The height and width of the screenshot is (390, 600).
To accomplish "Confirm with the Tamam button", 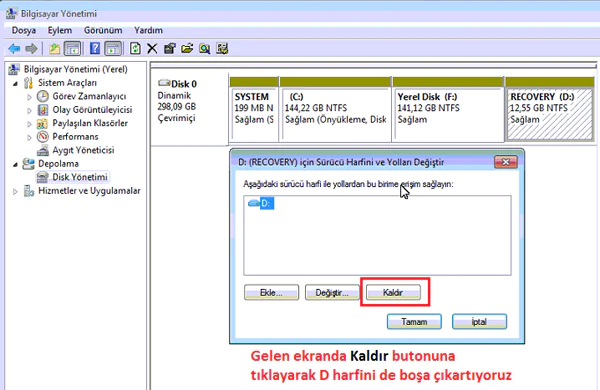I will pyautogui.click(x=414, y=321).
